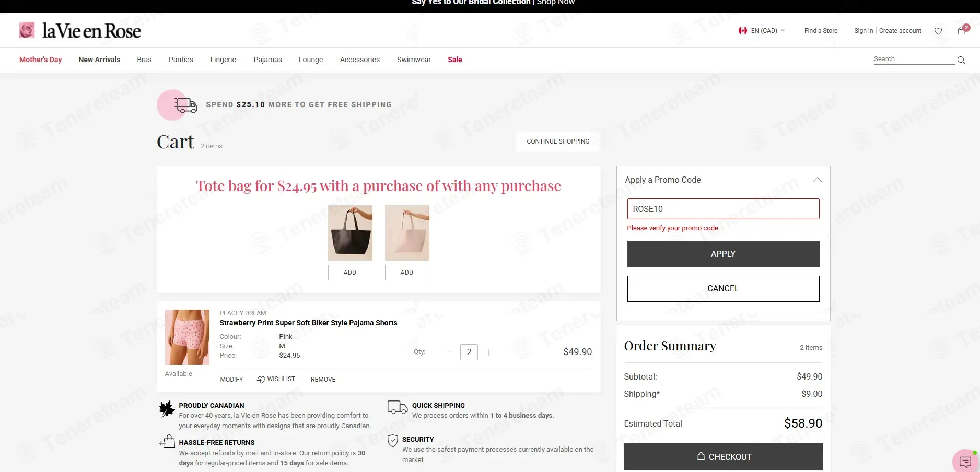Click the APPLY promo code button

[x=723, y=254]
